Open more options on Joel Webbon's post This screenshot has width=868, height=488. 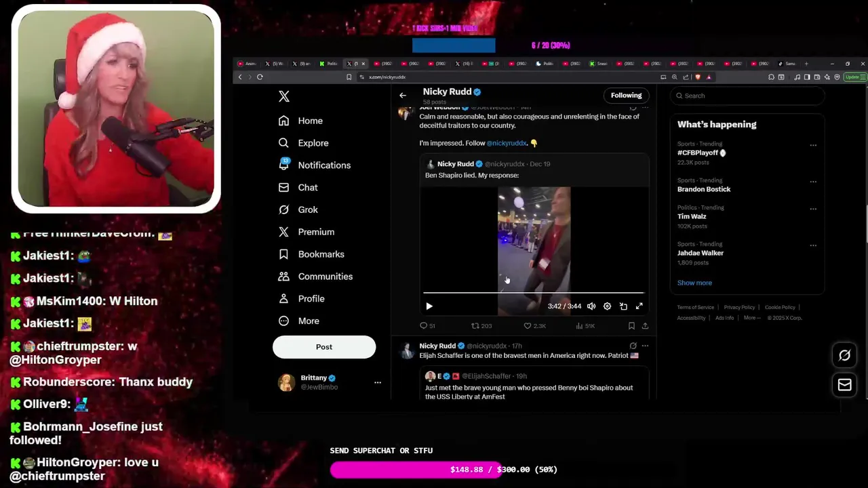pos(645,108)
